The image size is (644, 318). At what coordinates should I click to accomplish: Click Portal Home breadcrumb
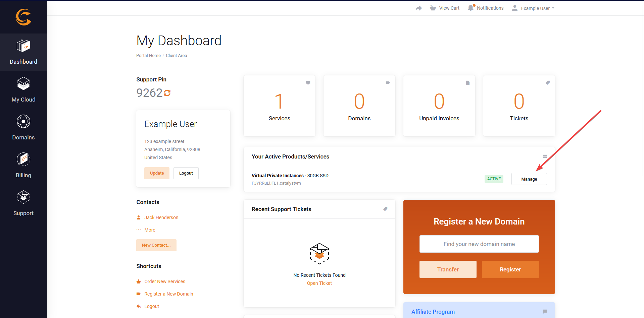(148, 56)
